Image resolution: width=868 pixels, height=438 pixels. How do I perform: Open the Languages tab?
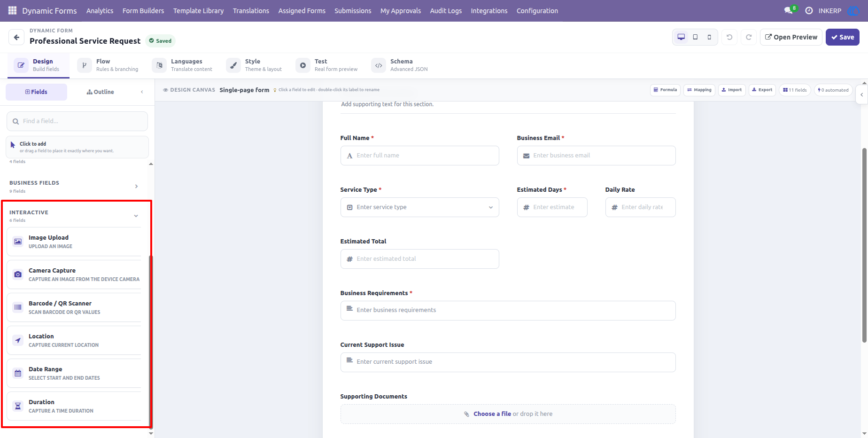(182, 65)
